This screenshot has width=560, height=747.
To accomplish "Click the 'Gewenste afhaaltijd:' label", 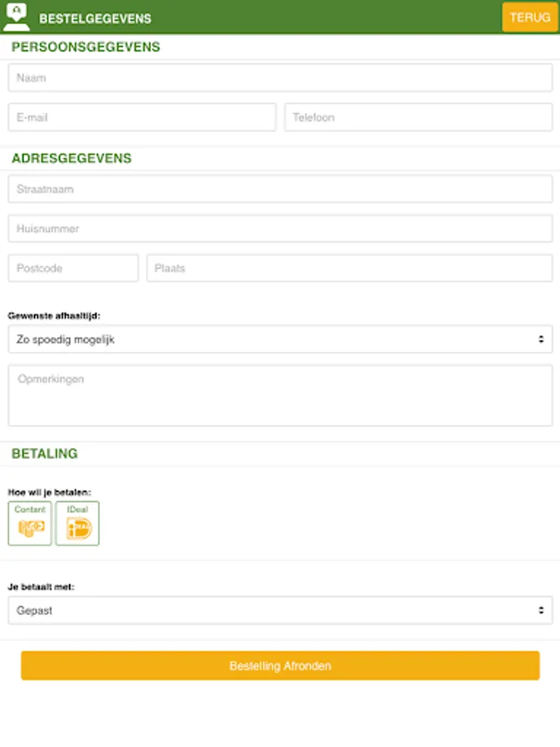I will click(x=54, y=316).
